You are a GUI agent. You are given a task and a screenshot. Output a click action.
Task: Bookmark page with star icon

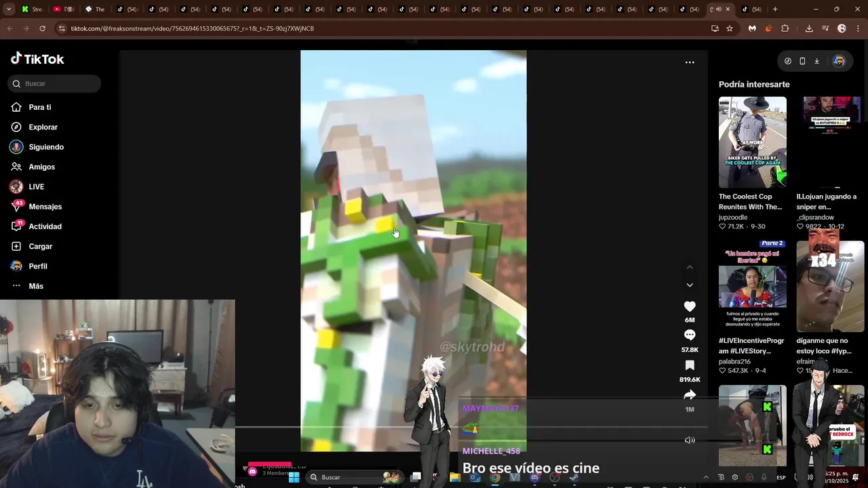pyautogui.click(x=730, y=28)
